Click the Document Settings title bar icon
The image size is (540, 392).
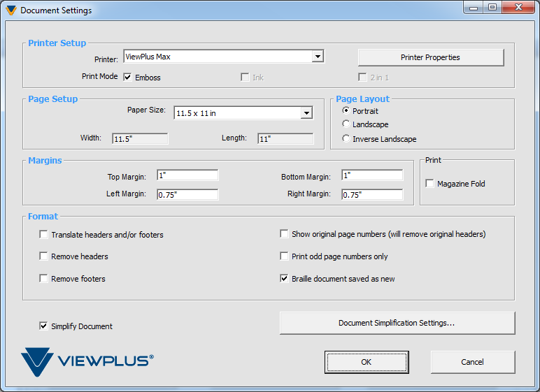point(11,10)
